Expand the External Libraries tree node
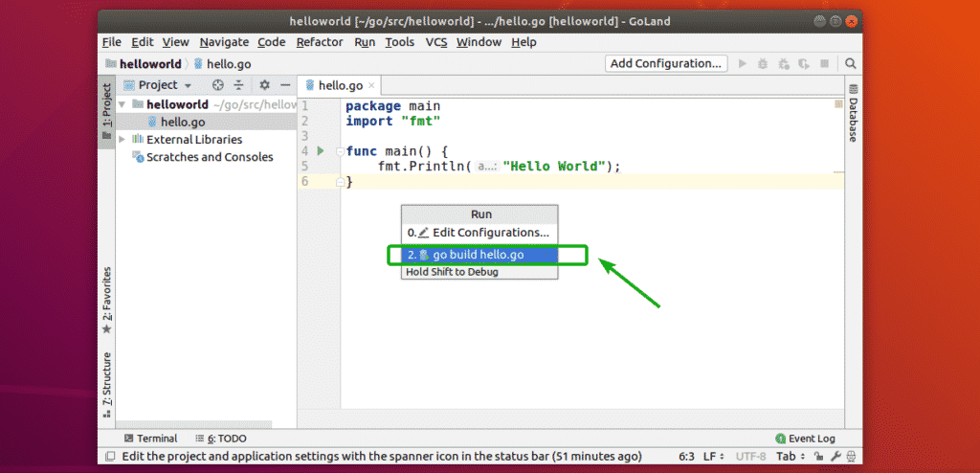This screenshot has width=980, height=473. pyautogui.click(x=122, y=140)
